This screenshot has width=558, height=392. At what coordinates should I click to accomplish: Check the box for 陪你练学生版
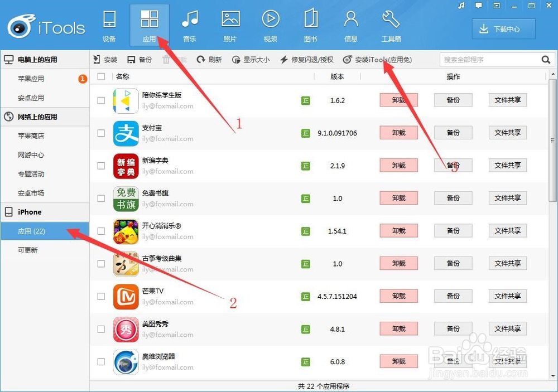(101, 100)
